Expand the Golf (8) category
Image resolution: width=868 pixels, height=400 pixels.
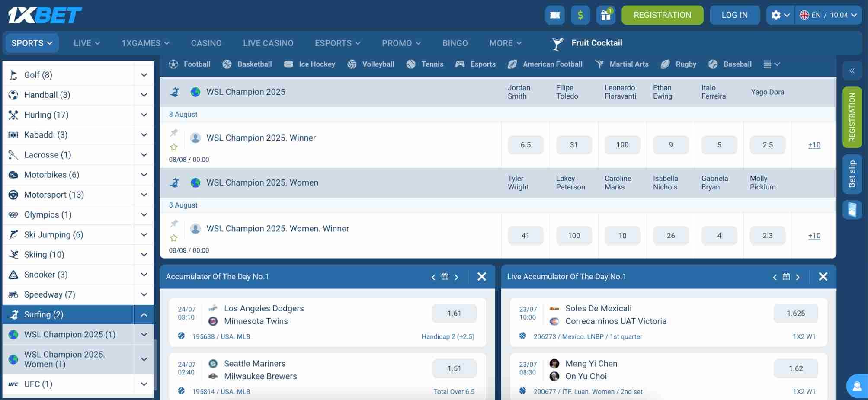click(144, 75)
